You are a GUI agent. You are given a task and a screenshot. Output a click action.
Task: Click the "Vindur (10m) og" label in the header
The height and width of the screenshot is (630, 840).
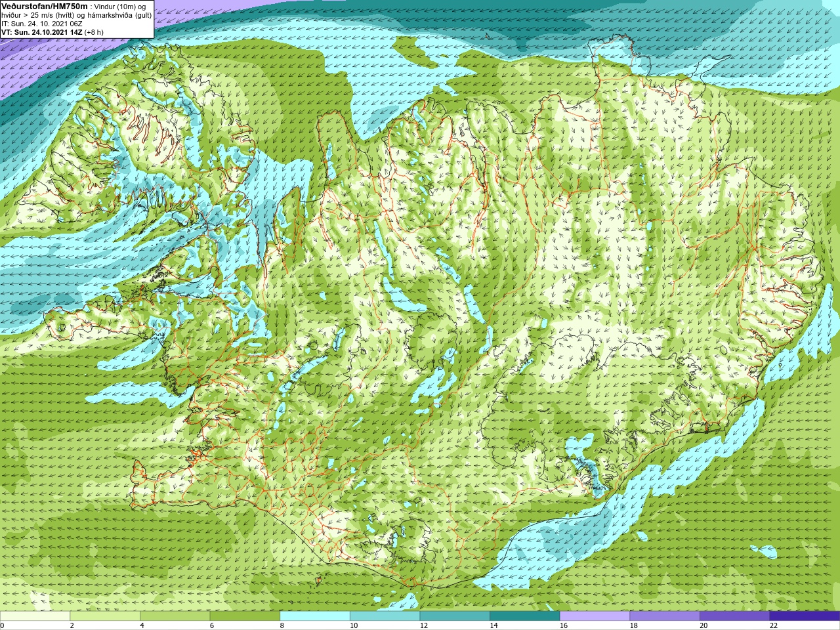(x=120, y=7)
